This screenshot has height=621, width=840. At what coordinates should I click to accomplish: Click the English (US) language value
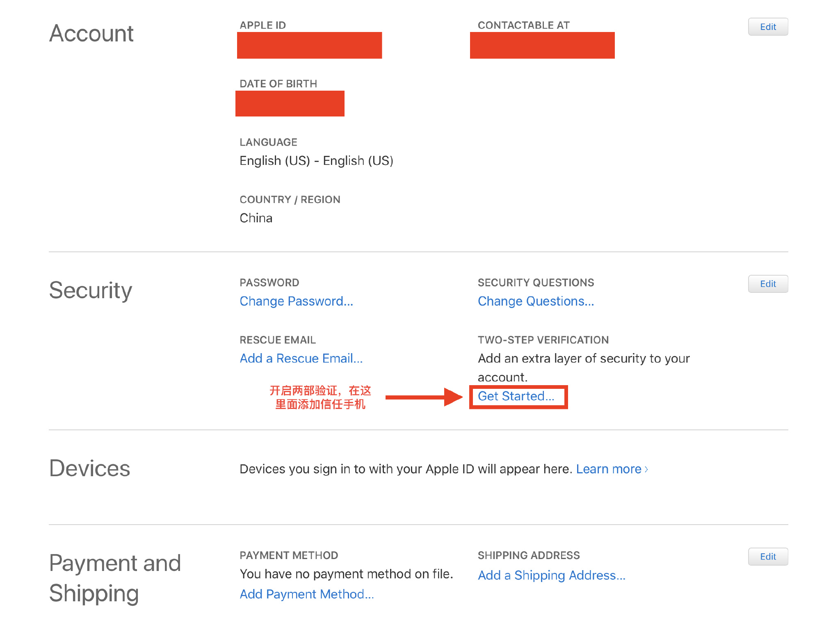pyautogui.click(x=316, y=161)
